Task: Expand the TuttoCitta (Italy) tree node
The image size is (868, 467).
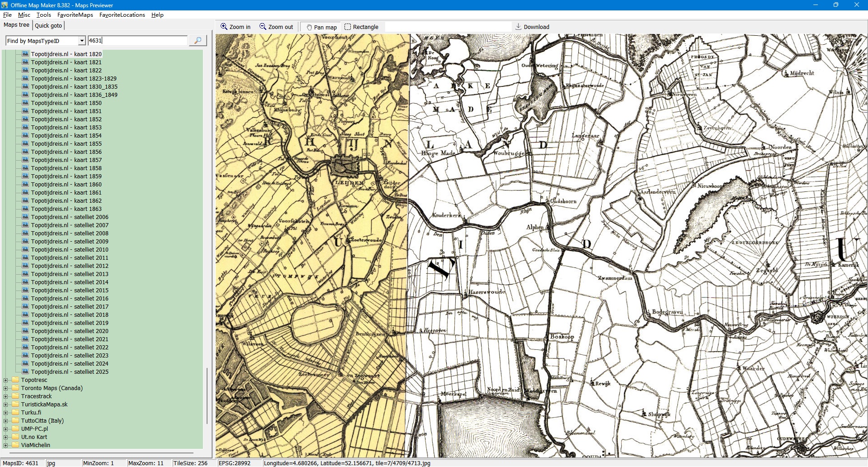Action: click(6, 421)
